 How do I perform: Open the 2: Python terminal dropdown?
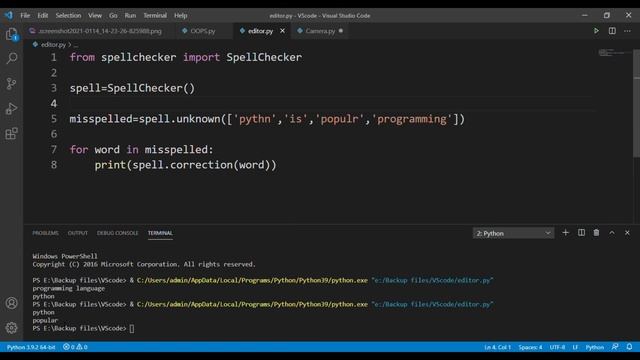pyautogui.click(x=513, y=233)
